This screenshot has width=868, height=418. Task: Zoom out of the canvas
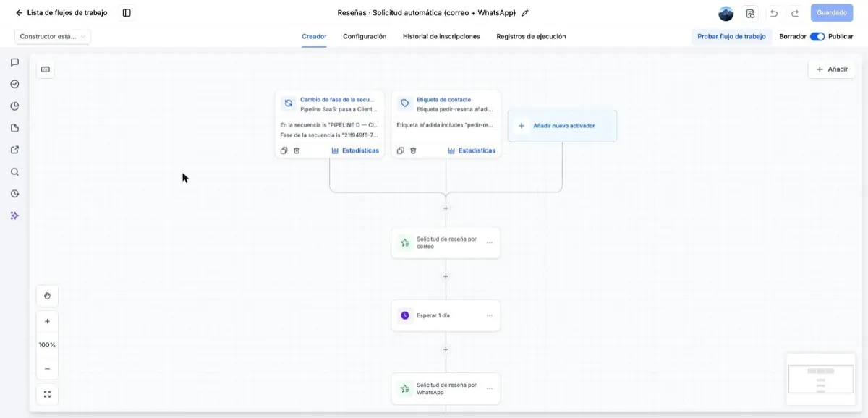47,369
